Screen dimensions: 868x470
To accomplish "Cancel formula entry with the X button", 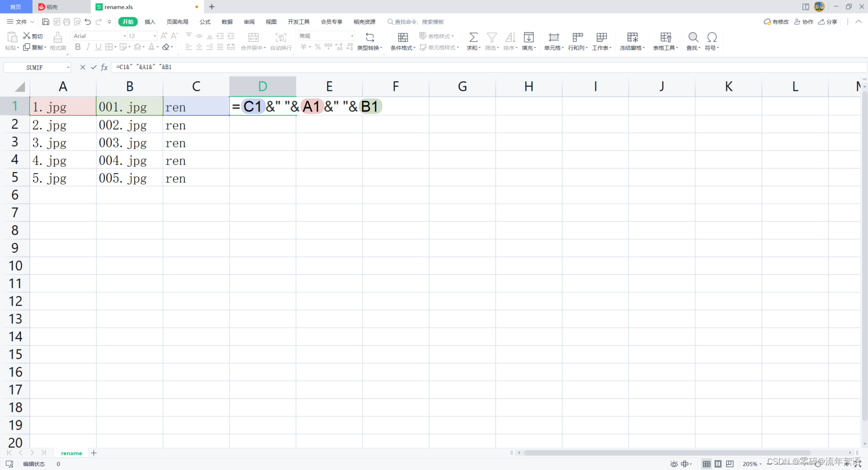I will point(82,67).
